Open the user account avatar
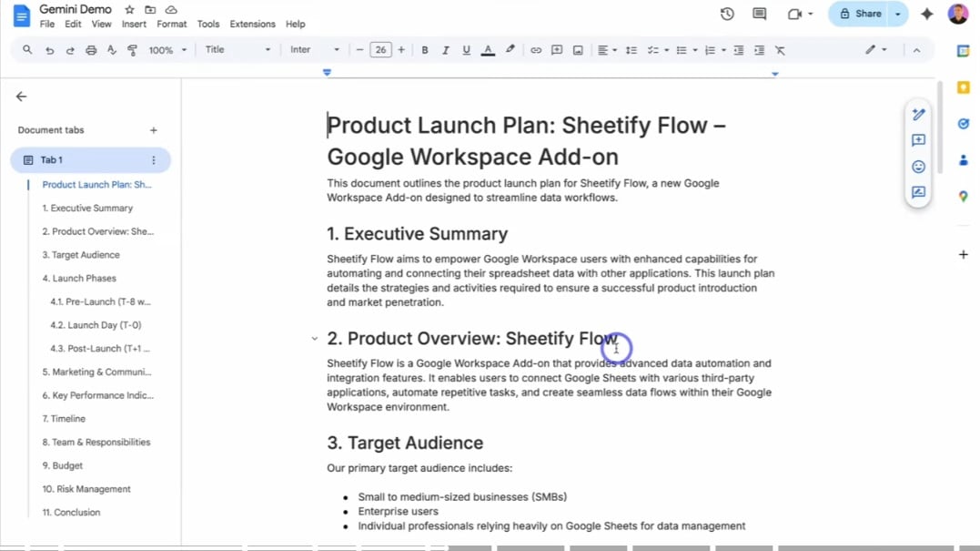Screen dimensions: 980x551 point(957,14)
